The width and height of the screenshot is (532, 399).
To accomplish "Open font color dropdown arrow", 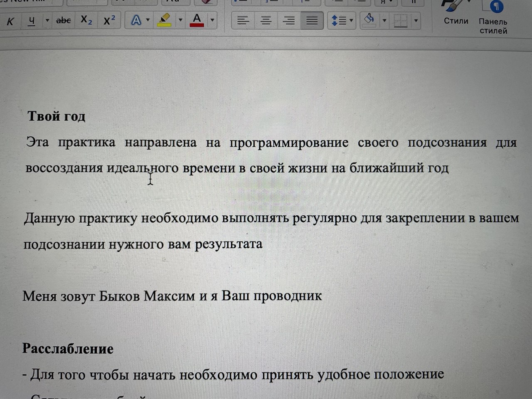I will [212, 20].
